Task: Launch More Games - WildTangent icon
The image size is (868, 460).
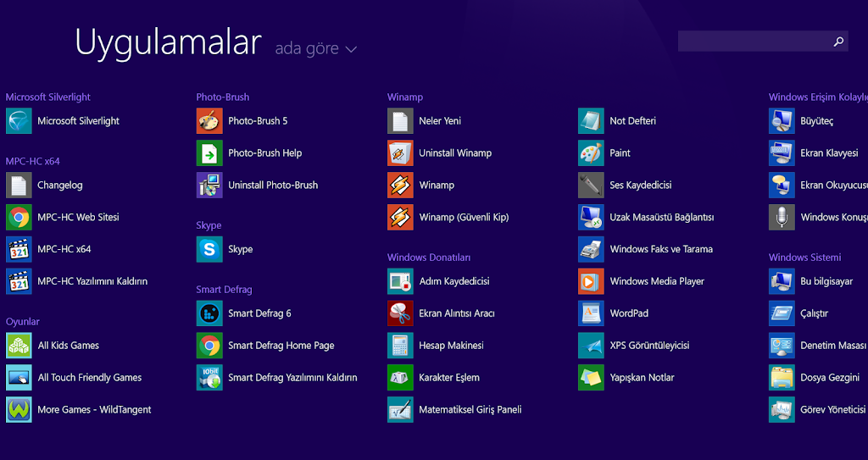Action: pyautogui.click(x=19, y=410)
